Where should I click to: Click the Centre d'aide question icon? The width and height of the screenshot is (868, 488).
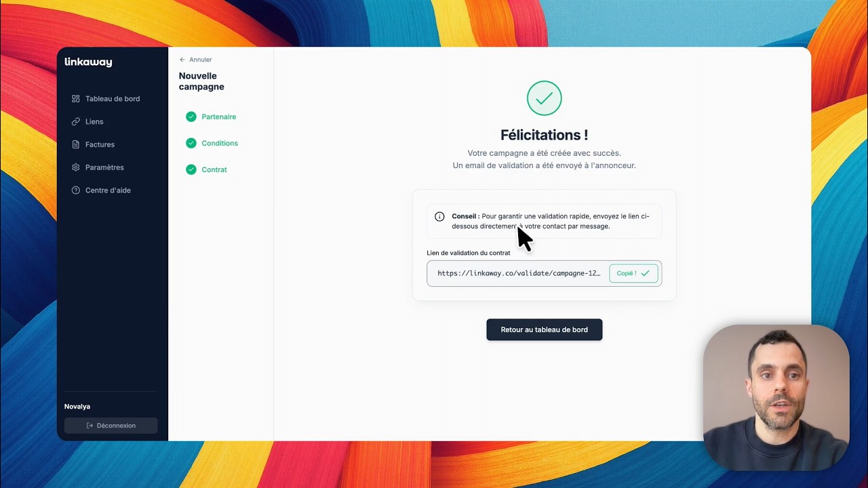76,190
